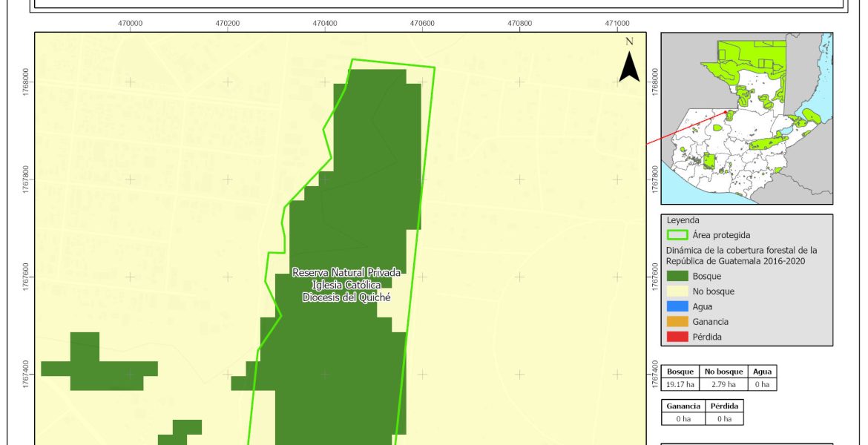Click the 471000 top coordinate label
Image resolution: width=868 pixels, height=445 pixels.
pos(617,23)
